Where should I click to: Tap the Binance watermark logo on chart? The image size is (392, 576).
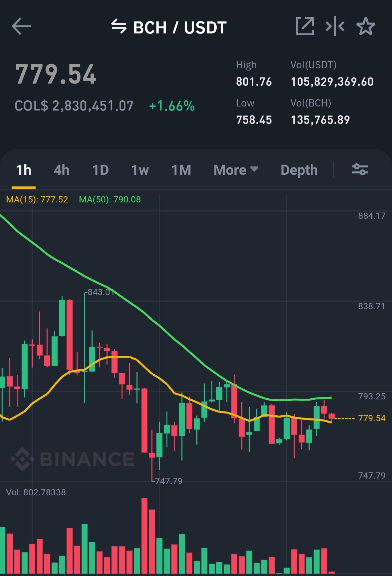pos(73,459)
